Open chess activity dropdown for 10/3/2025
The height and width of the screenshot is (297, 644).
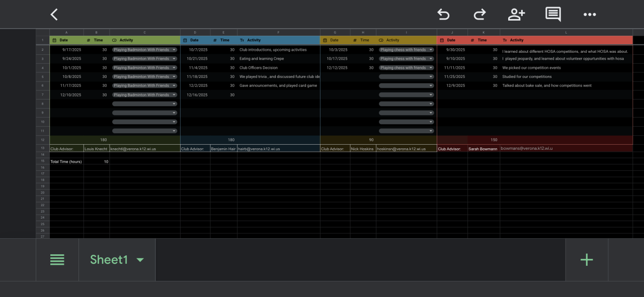[430, 50]
